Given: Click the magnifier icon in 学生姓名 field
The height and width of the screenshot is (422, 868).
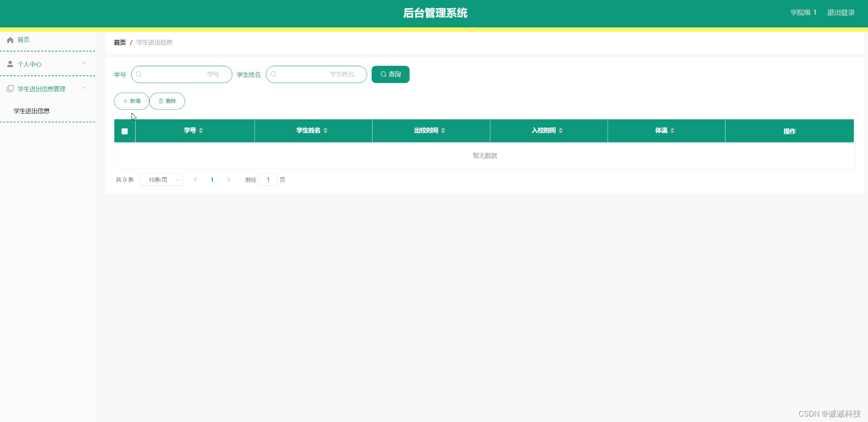Looking at the screenshot, I should [x=274, y=74].
